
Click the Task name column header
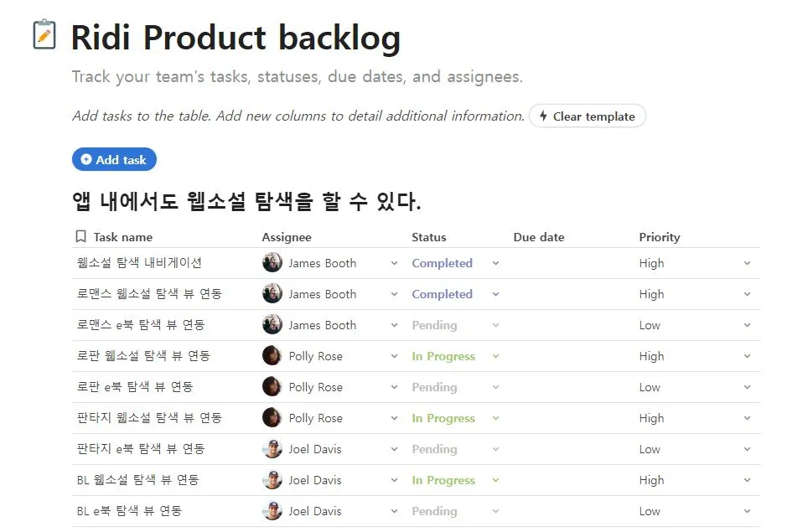[123, 237]
